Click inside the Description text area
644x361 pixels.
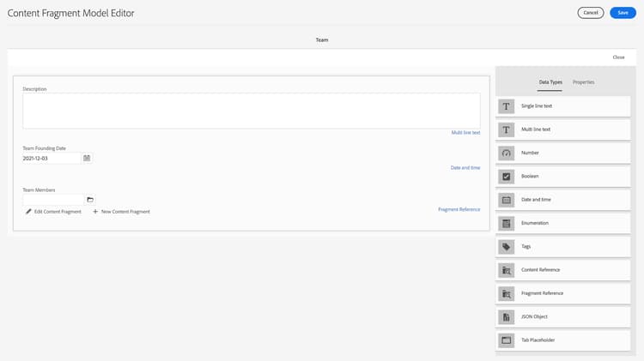pos(252,111)
